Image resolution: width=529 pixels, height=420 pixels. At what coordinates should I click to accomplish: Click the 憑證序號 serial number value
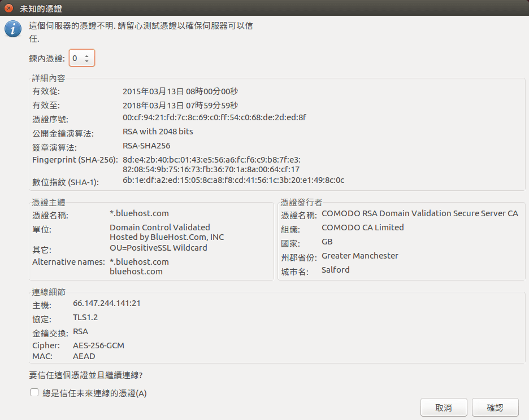tap(214, 117)
